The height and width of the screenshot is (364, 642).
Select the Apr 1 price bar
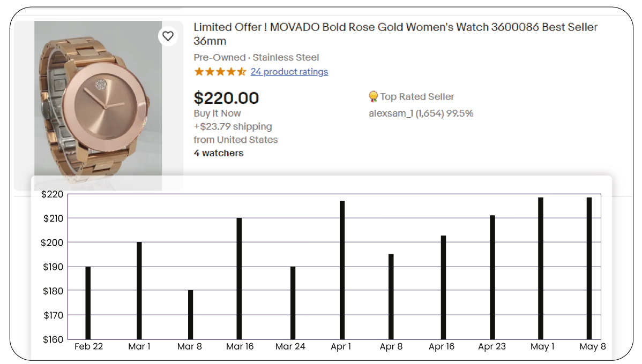tap(341, 268)
